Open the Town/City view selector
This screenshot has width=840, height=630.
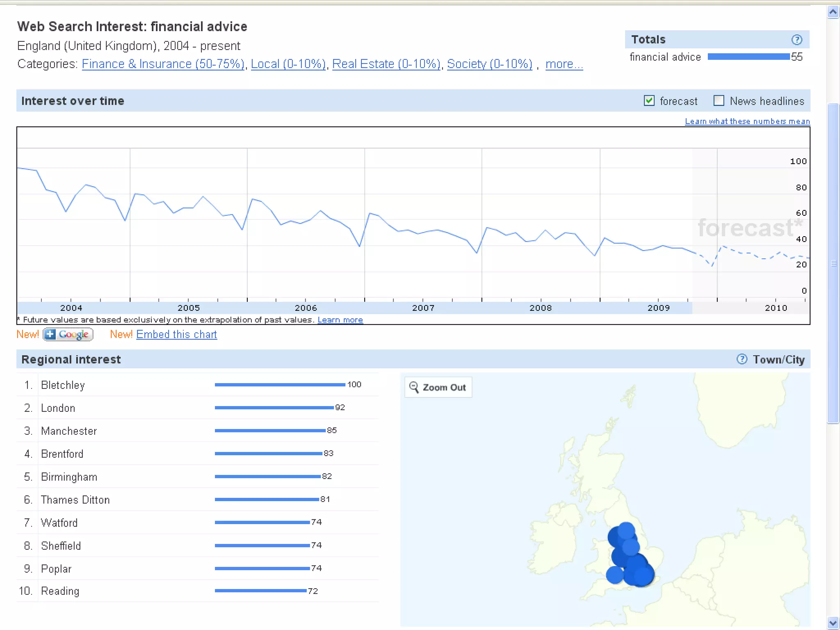pyautogui.click(x=778, y=360)
